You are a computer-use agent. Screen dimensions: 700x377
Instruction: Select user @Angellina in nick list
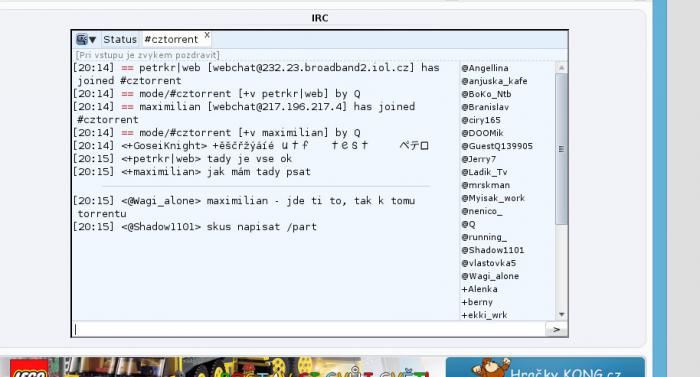[485, 68]
